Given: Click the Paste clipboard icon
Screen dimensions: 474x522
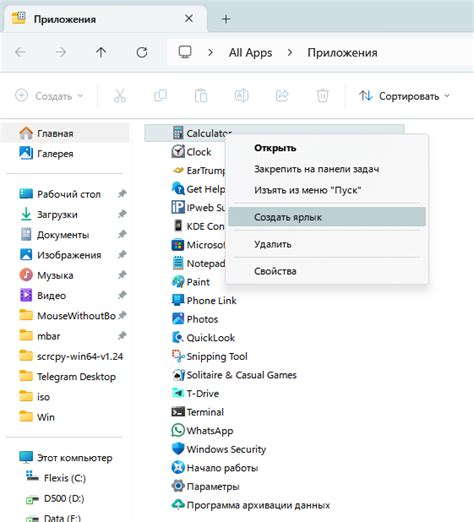Looking at the screenshot, I should point(201,96).
